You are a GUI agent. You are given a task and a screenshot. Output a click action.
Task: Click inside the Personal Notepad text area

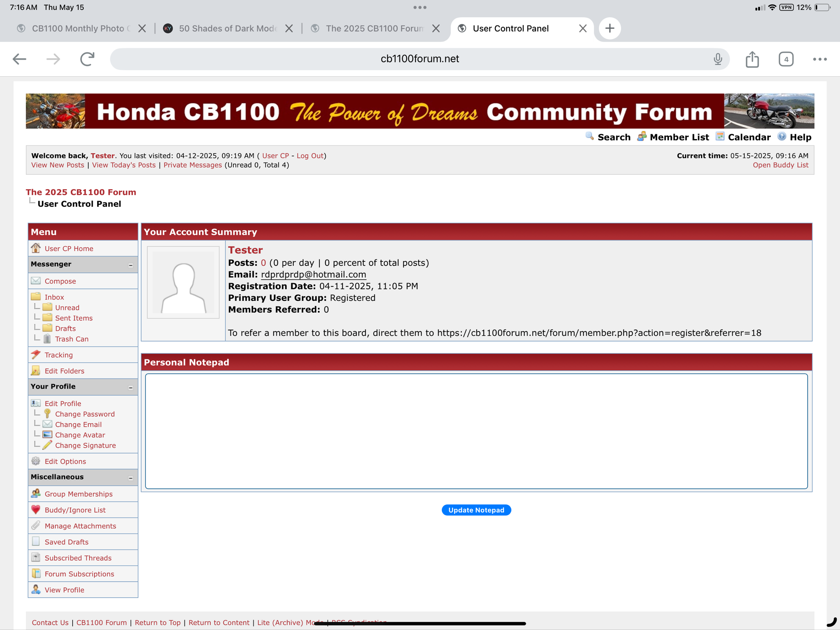pyautogui.click(x=476, y=431)
